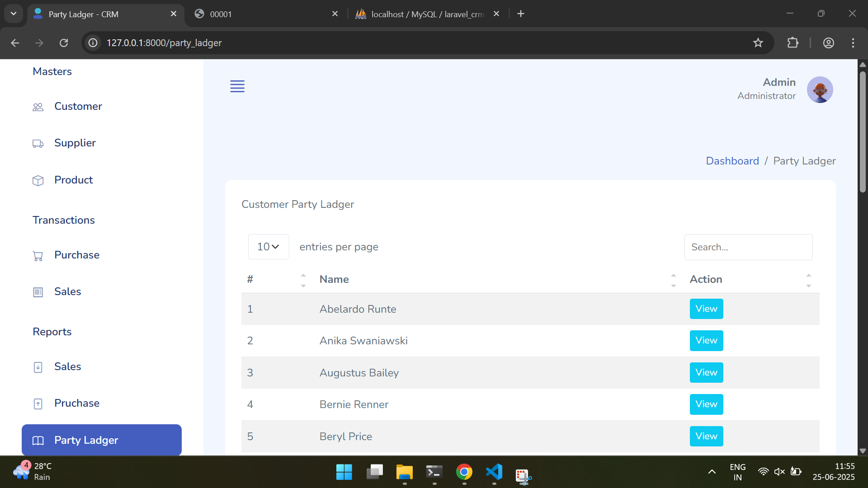Open the Task View taskbar icon
This screenshot has width=868, height=488.
click(x=374, y=472)
